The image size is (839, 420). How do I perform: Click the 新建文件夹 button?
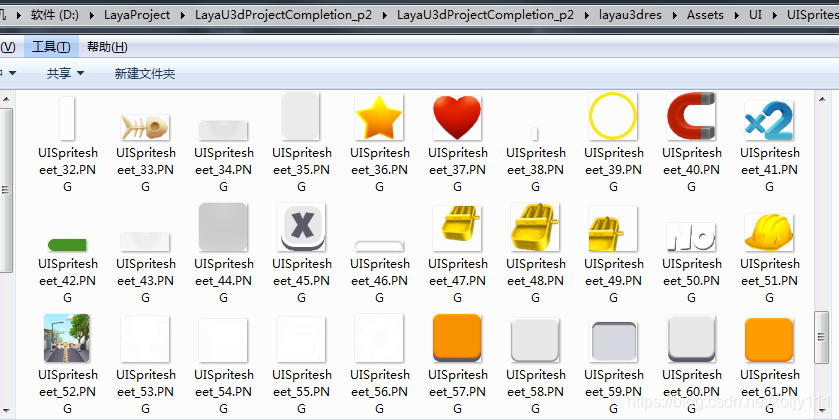pos(145,73)
